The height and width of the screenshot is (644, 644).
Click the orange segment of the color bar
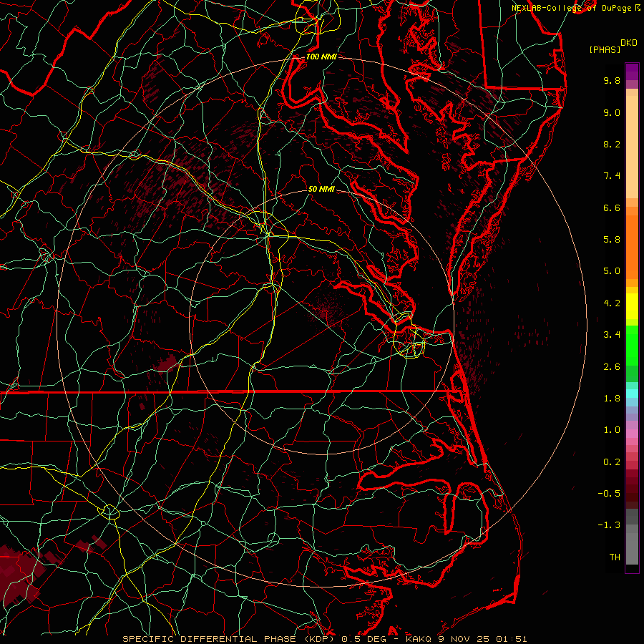(632, 248)
